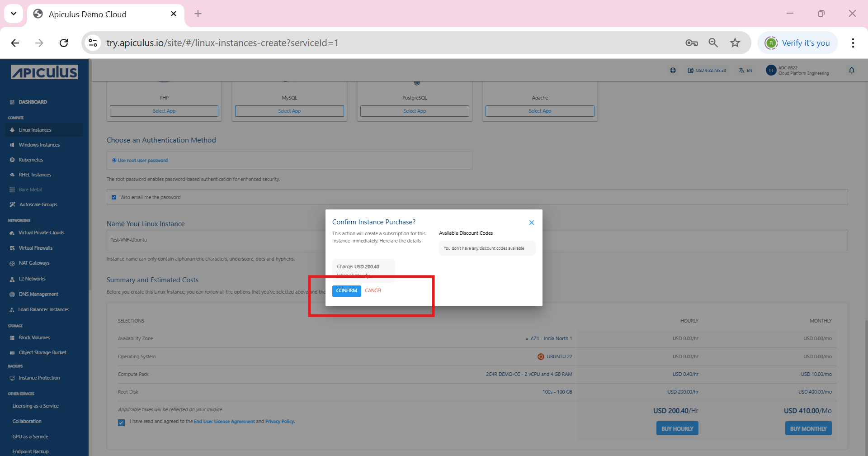The width and height of the screenshot is (868, 456).
Task: Close the Confirm Instance Purchase dialog
Action: tap(532, 223)
